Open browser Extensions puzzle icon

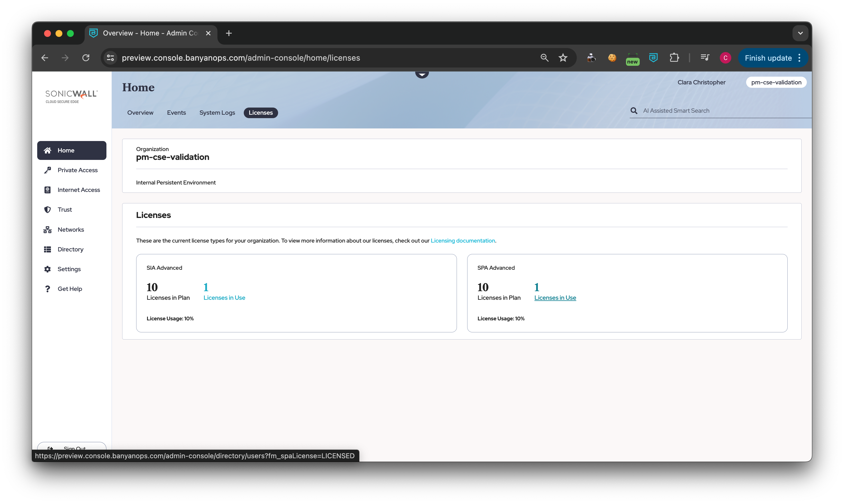click(674, 58)
